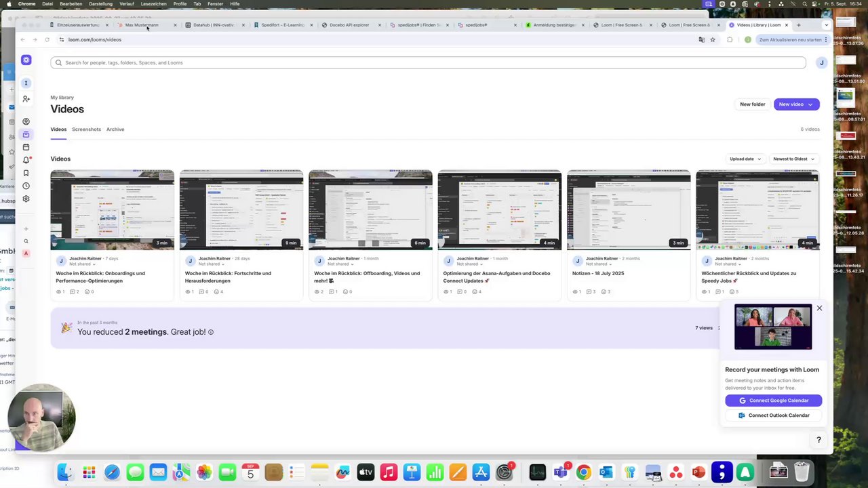This screenshot has width=868, height=488.
Task: Open a new Chrome tab with plus
Action: tap(798, 25)
